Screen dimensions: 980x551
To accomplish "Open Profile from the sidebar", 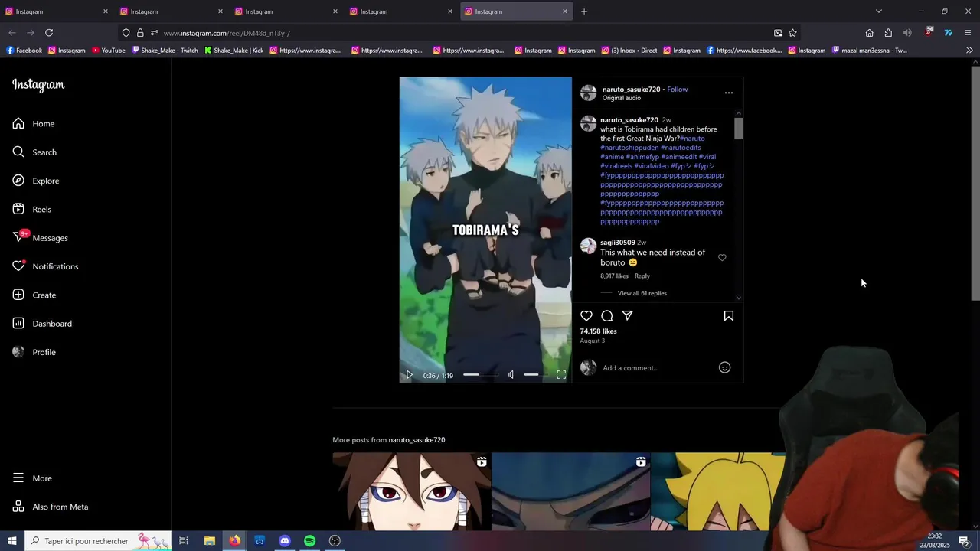I will [34, 352].
